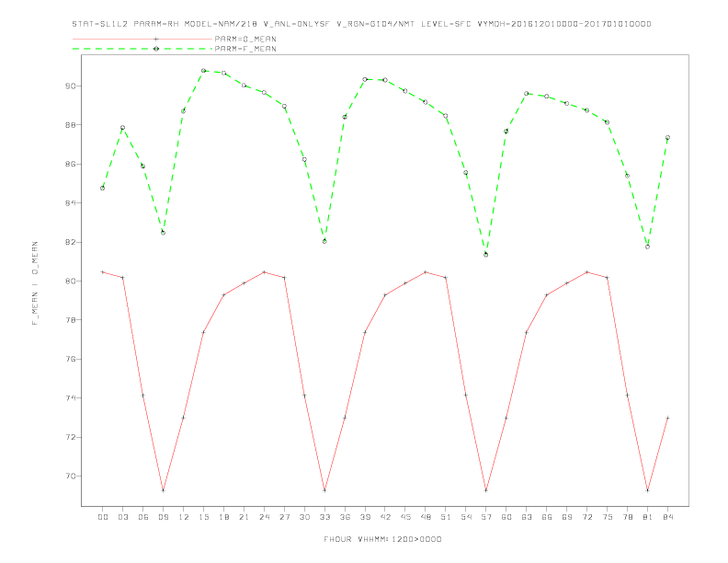Click the red O_MEAN marker at hour 09
The image size is (728, 563).
click(x=163, y=490)
